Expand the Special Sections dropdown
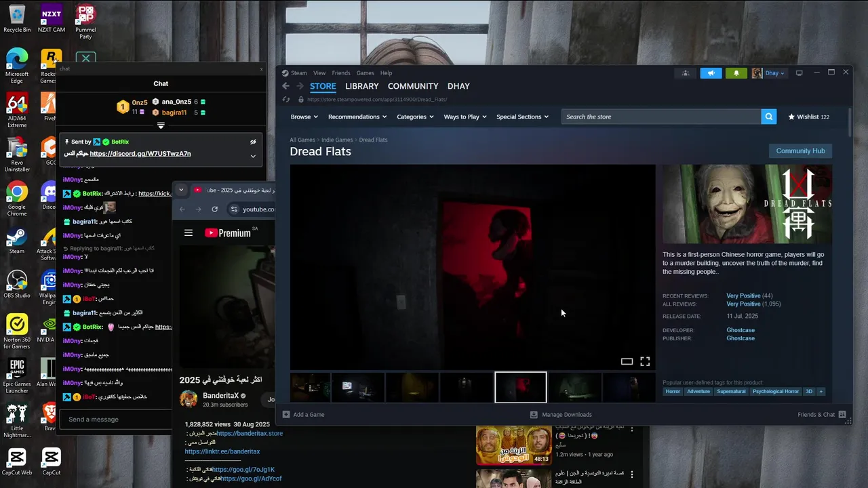The width and height of the screenshot is (868, 488). 522,117
